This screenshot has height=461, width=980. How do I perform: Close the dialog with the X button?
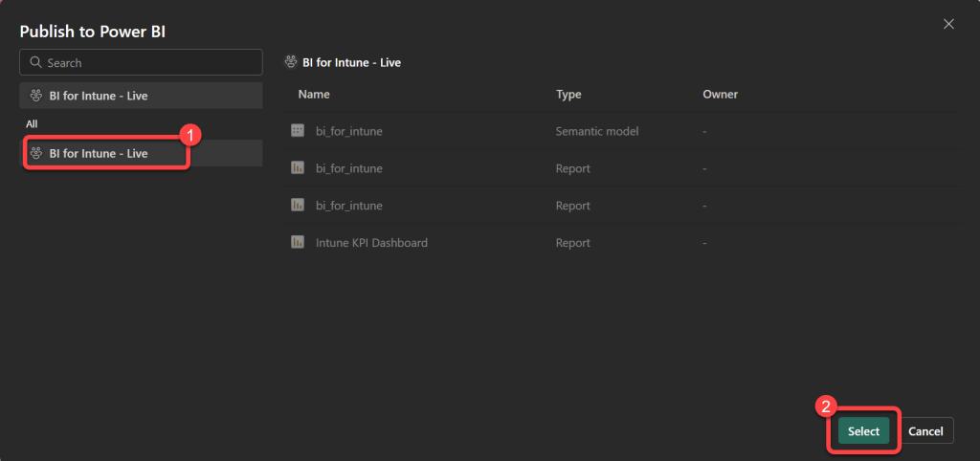(948, 24)
